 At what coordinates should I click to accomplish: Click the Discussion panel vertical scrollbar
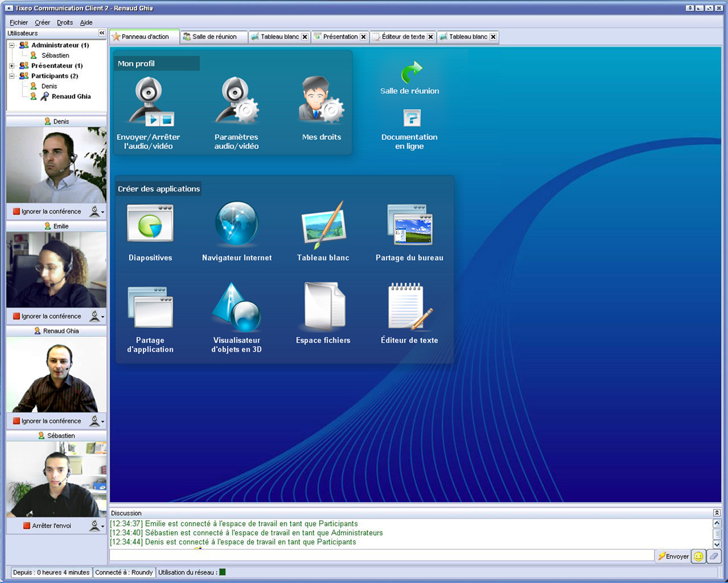tap(717, 534)
